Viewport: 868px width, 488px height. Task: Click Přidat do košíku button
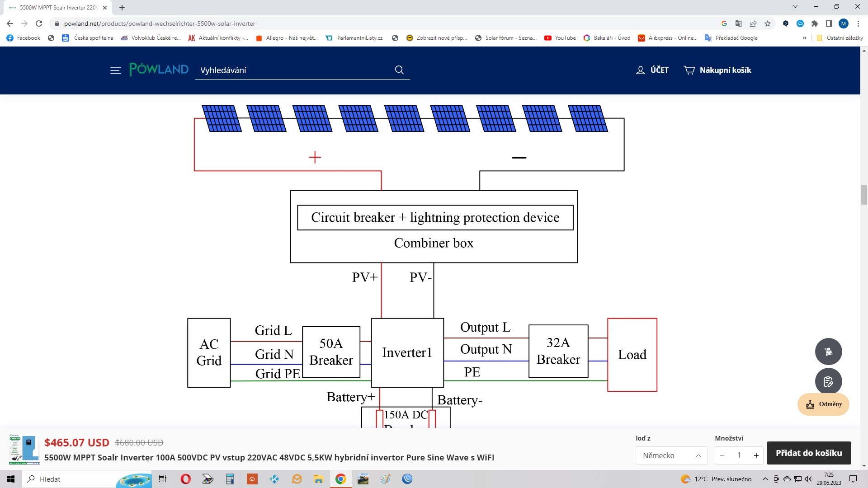[x=809, y=453]
